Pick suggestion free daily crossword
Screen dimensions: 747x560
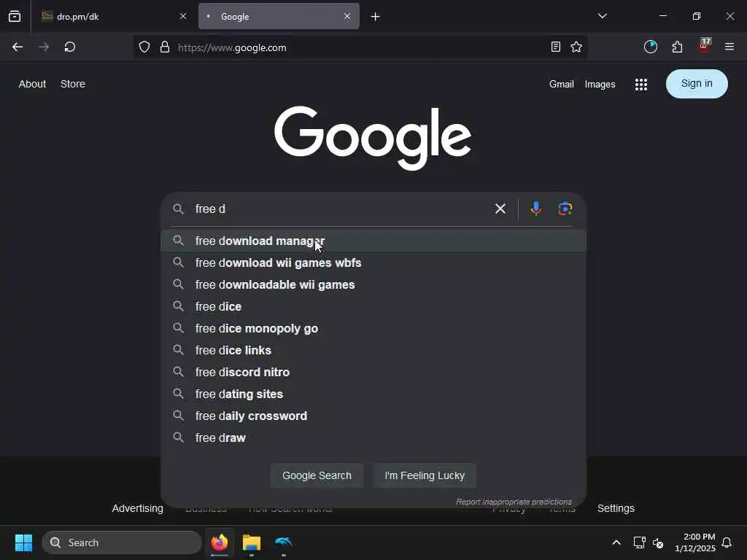click(373, 416)
